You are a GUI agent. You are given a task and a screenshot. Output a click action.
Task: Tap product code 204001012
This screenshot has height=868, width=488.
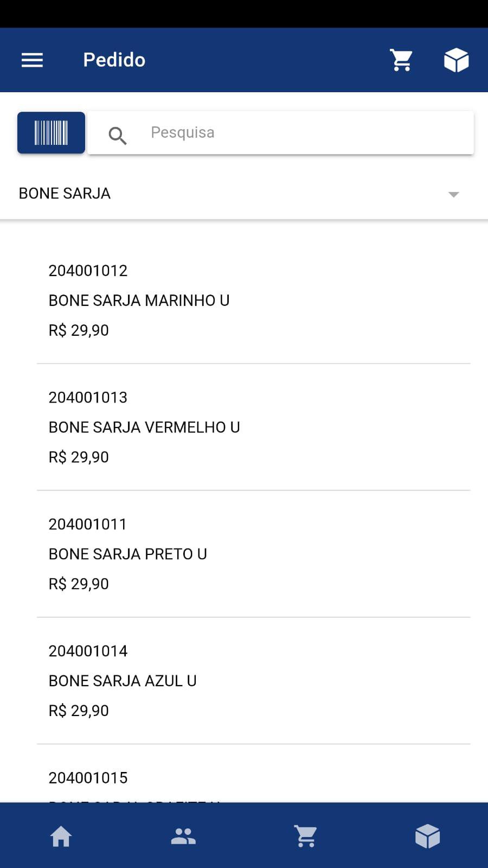[88, 271]
